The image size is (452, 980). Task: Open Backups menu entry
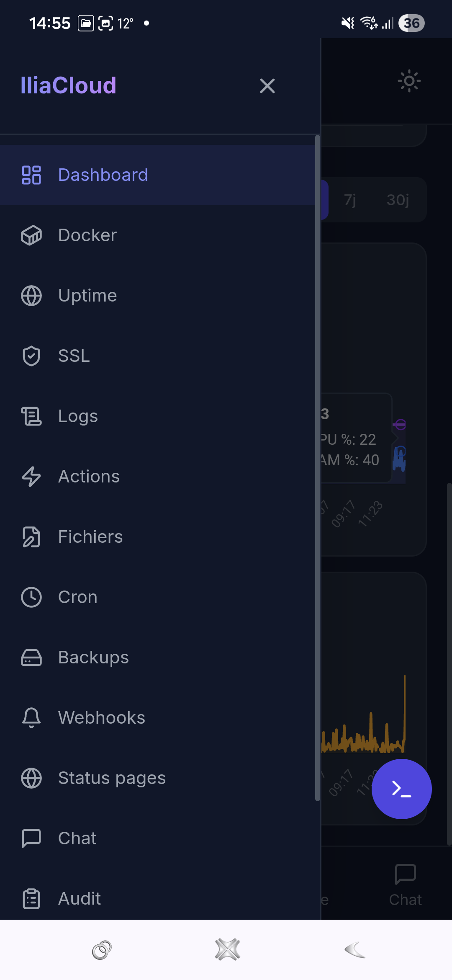coord(157,658)
